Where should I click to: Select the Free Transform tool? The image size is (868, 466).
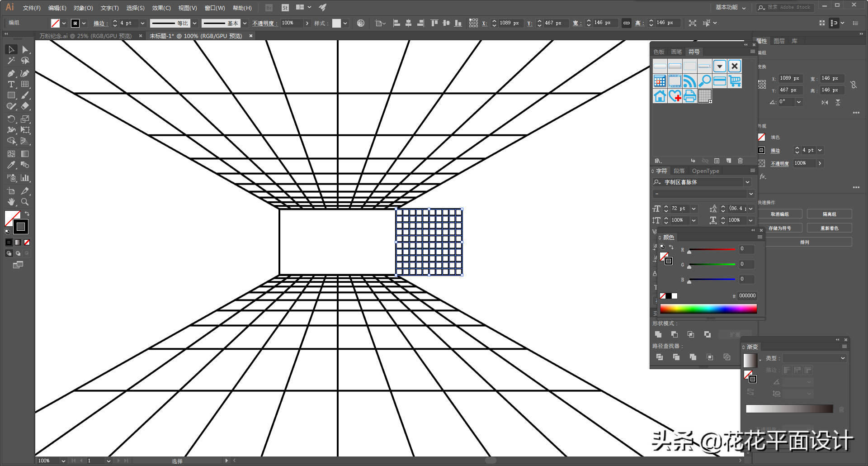[x=25, y=130]
